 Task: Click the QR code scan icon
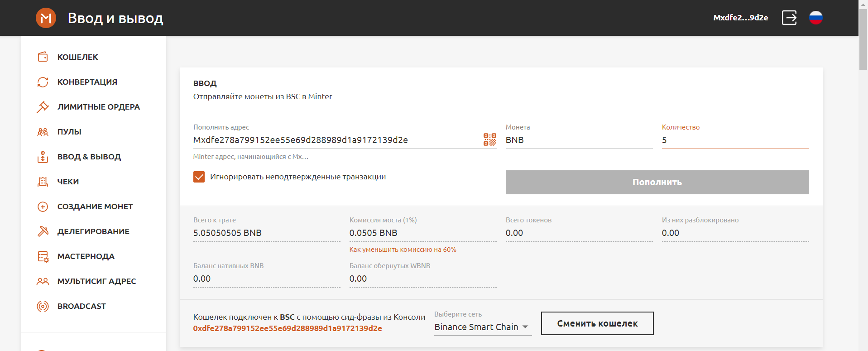point(489,139)
